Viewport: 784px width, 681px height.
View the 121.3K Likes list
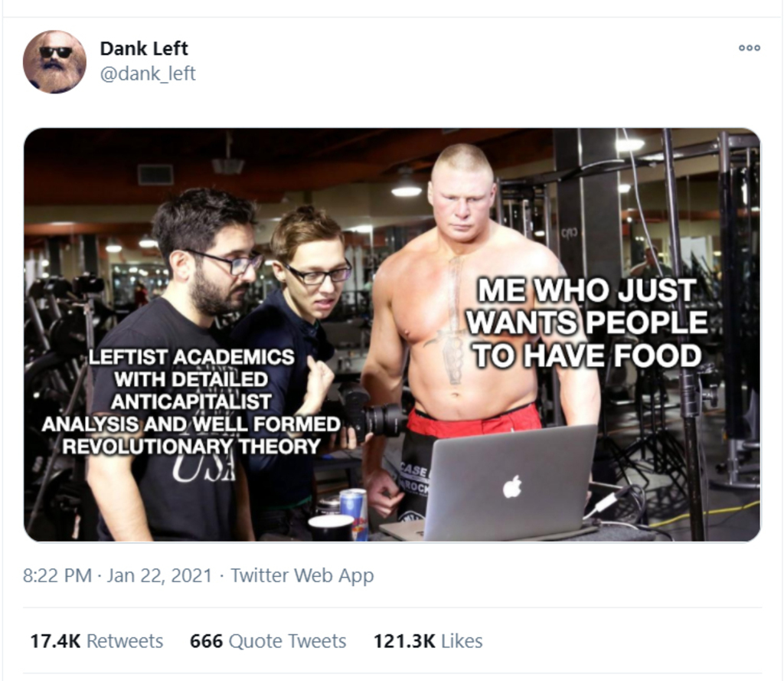[x=428, y=641]
